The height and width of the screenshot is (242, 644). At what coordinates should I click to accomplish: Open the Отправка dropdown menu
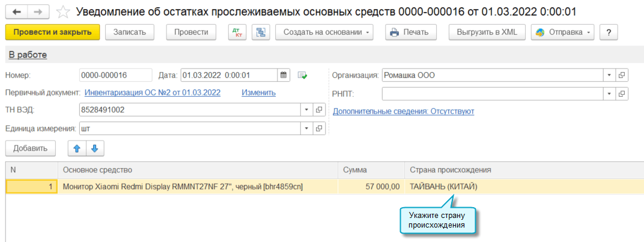562,32
